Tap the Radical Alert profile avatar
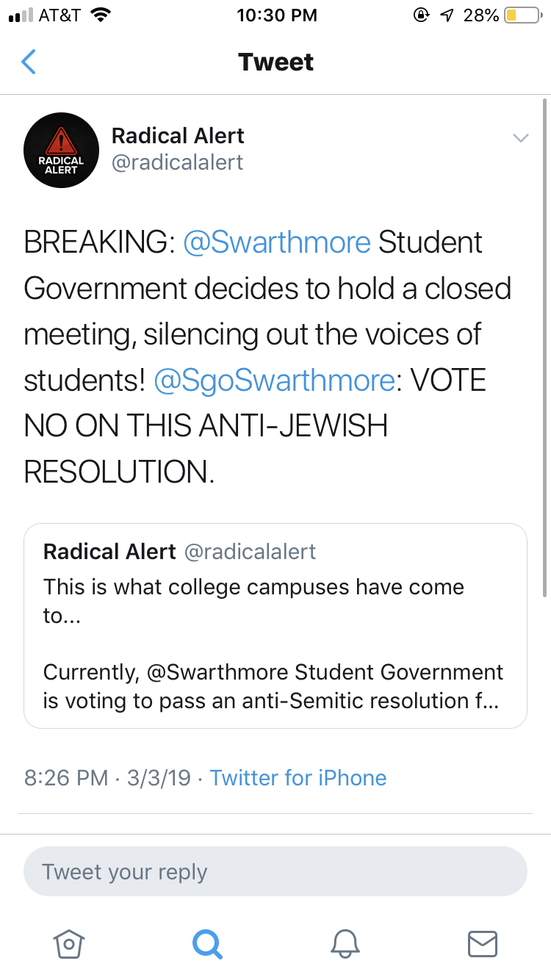 [x=62, y=150]
